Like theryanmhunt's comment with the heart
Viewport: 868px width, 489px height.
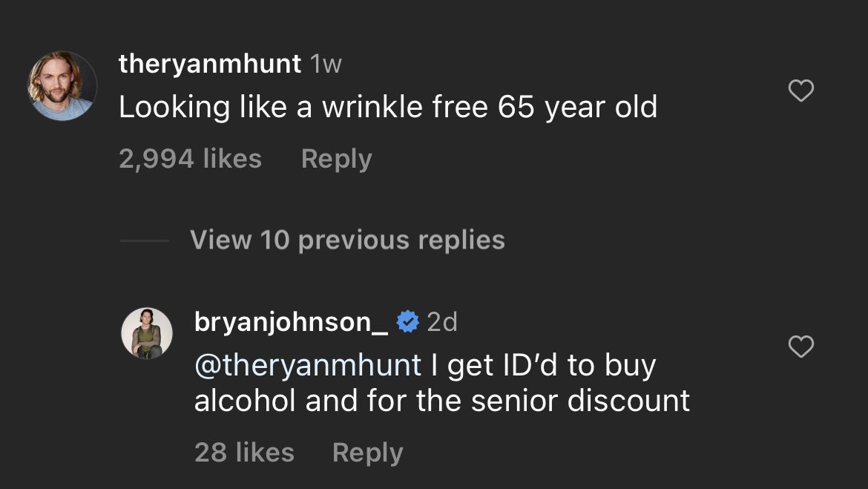coord(800,91)
